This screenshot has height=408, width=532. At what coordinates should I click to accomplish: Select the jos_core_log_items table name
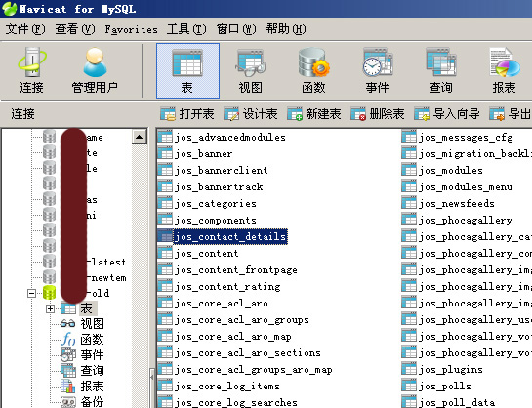coord(227,387)
